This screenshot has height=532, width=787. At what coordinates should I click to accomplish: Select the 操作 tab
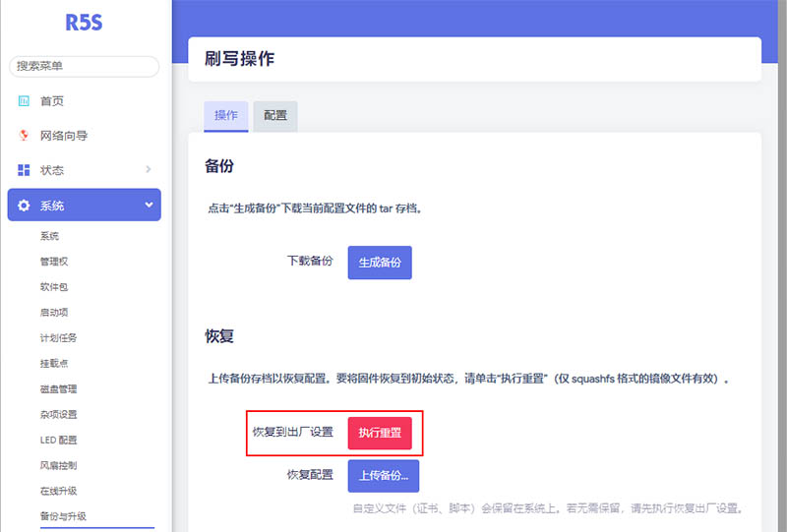(x=225, y=115)
